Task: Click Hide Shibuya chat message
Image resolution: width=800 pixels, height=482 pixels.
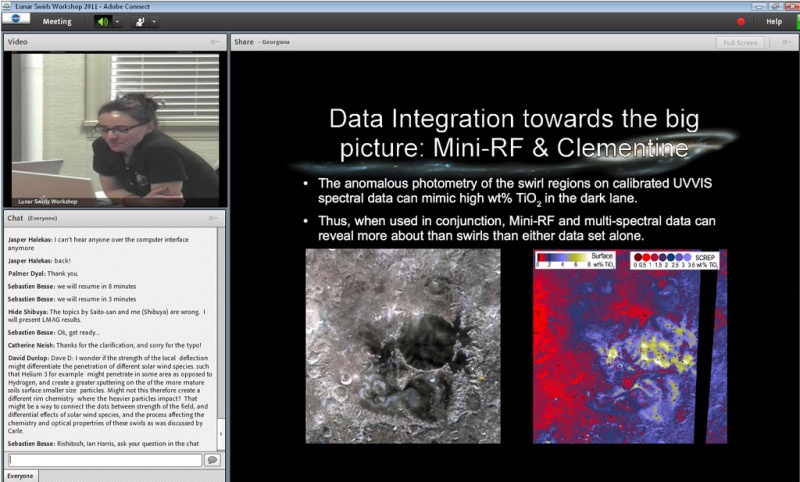Action: pos(107,316)
